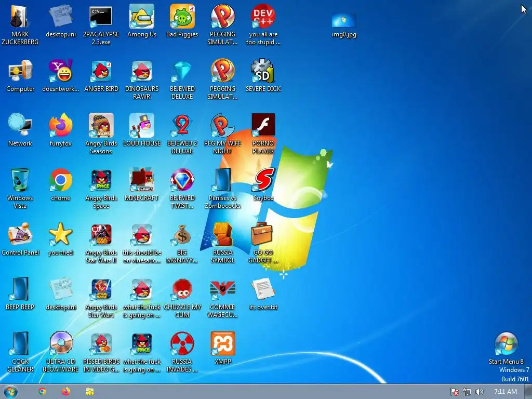Open the Bad Piggies game icon
Screen dimensions: 532x399
click(x=182, y=21)
